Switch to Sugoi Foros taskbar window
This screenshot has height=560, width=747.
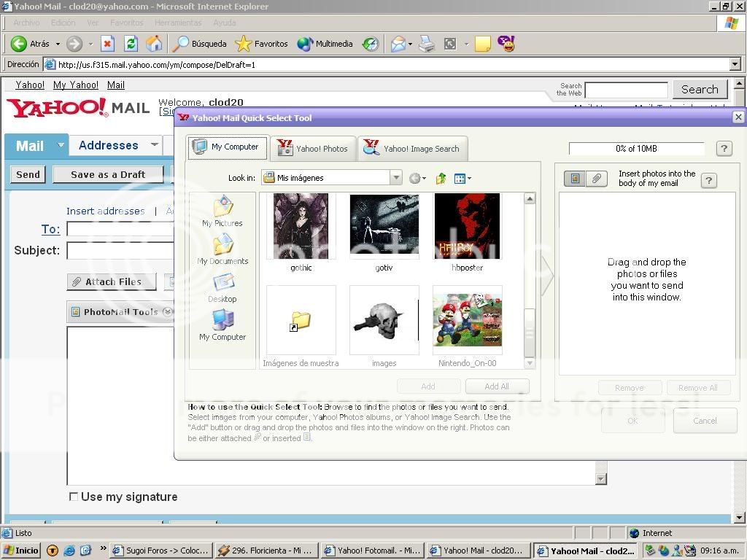coord(161,551)
